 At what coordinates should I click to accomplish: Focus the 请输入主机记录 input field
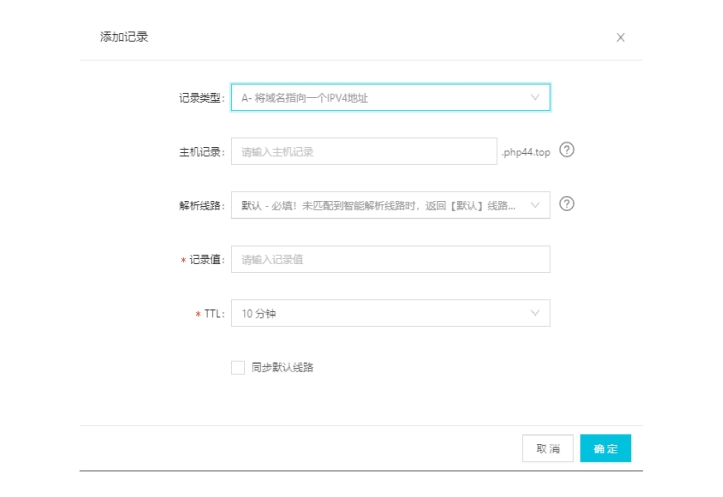364,151
